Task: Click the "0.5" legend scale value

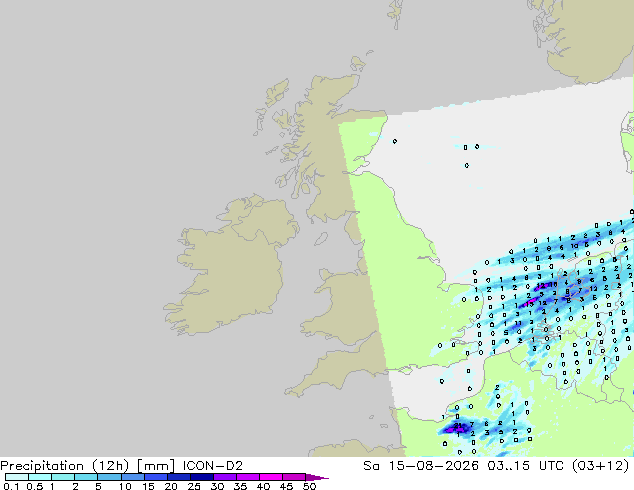Action: (x=35, y=486)
